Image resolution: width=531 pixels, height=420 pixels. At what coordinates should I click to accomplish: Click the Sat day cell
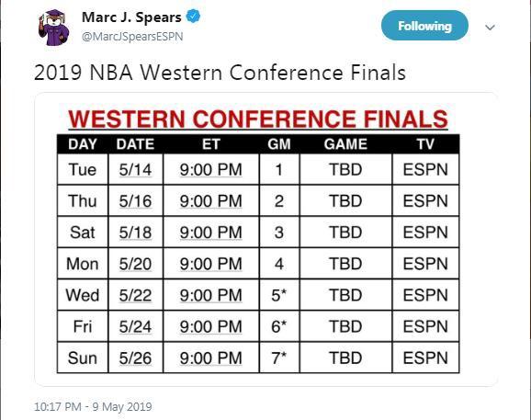tap(83, 233)
